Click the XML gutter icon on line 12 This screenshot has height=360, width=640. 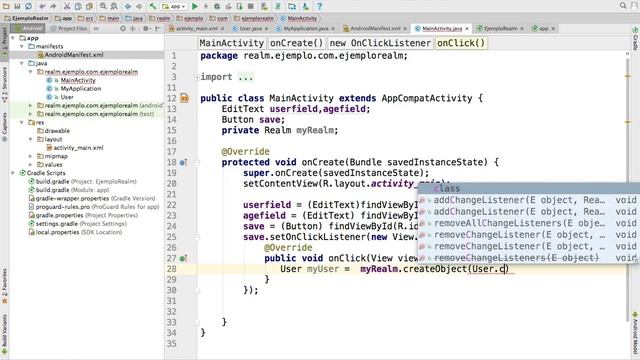[x=184, y=98]
